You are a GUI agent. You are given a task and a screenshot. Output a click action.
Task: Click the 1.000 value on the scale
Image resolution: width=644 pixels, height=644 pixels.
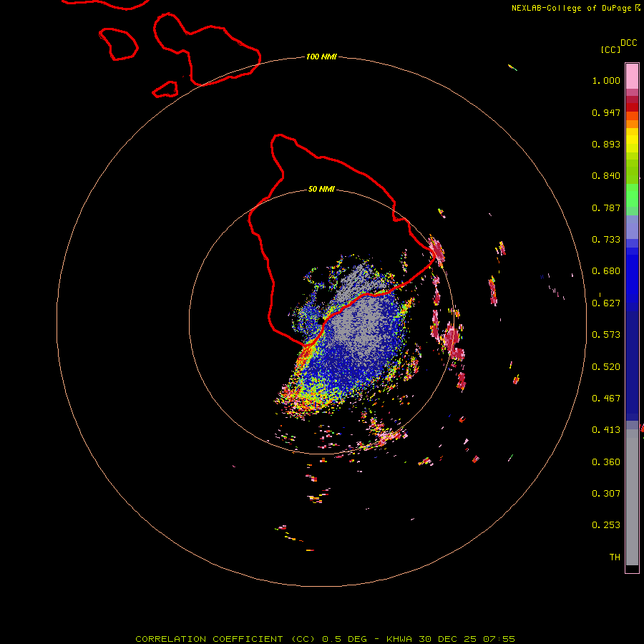pyautogui.click(x=606, y=80)
